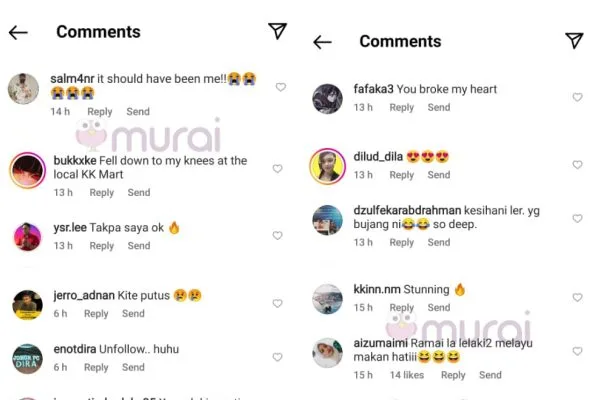Like salm4nr's comment

281,87
